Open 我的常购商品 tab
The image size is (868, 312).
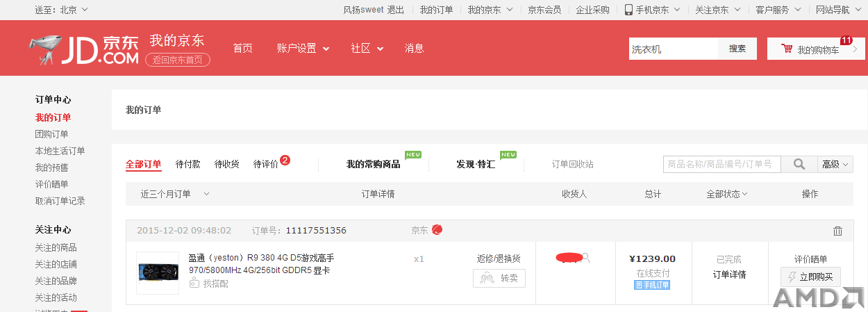coord(373,164)
